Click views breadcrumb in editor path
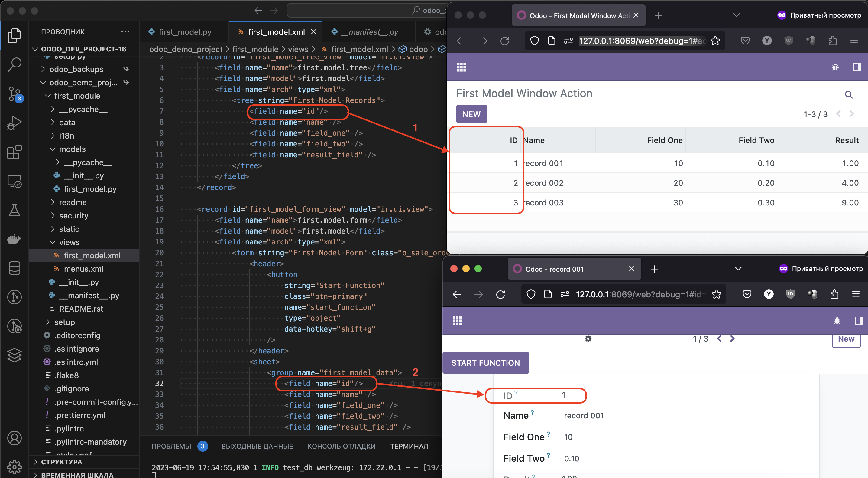This screenshot has width=868, height=478. [x=298, y=49]
